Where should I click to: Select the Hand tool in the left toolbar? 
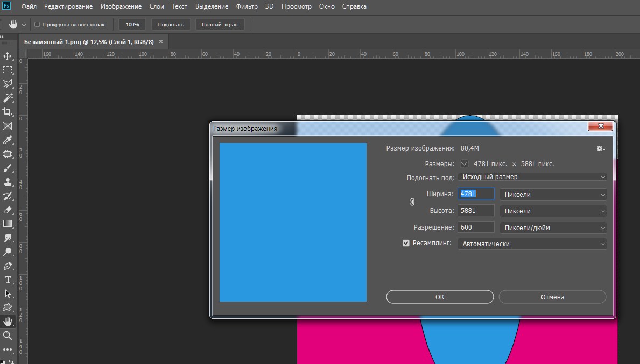tap(8, 322)
